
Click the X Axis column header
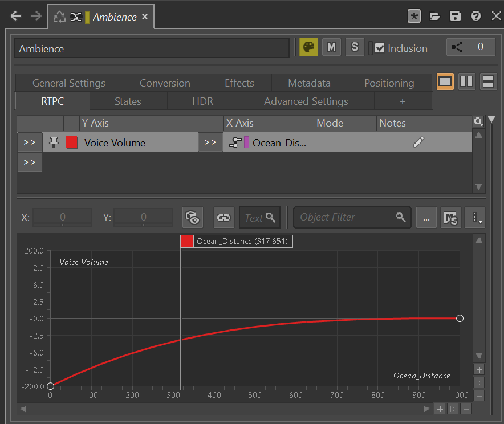pos(269,123)
